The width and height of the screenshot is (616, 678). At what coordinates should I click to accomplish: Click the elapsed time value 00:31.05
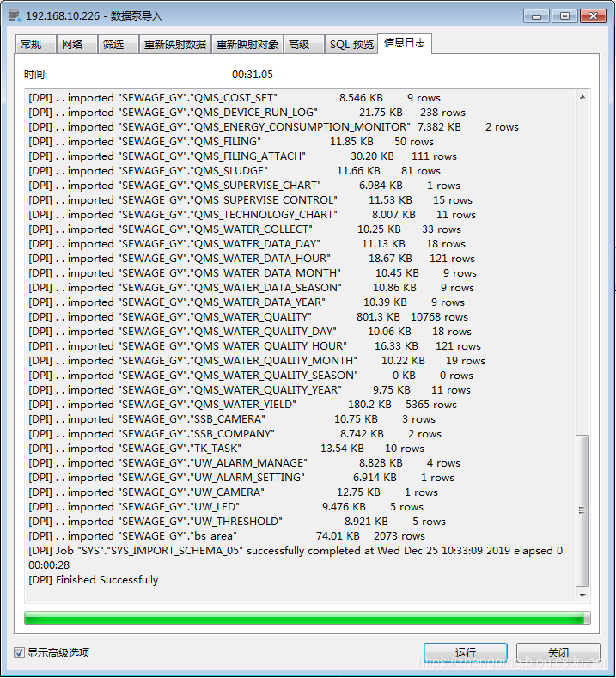coord(253,75)
